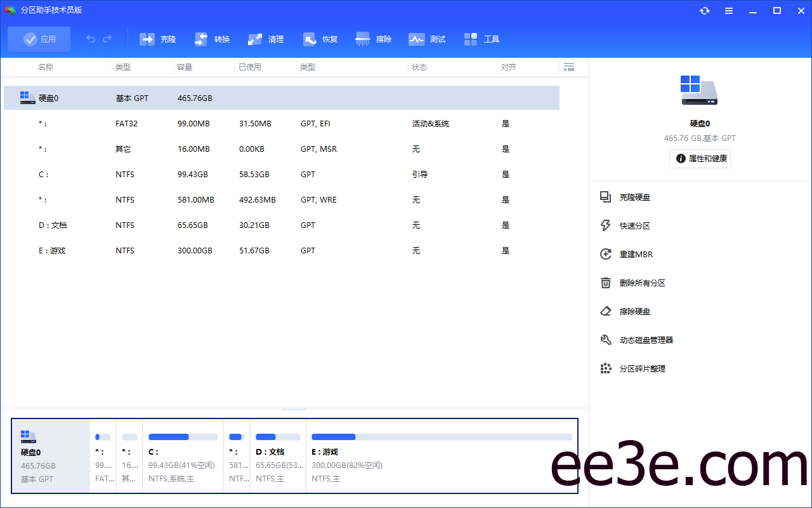Click the 属性和健康 button
Screen dimensions: 812x508
coord(700,159)
